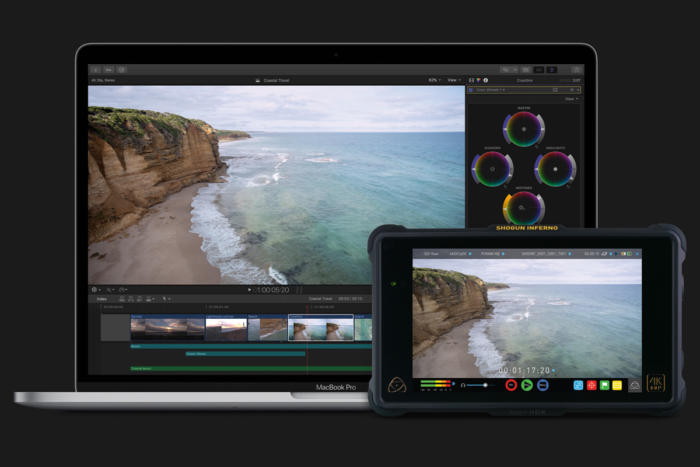Tap the red square focus tool icon on Shogun
The image size is (700, 467).
[x=592, y=385]
